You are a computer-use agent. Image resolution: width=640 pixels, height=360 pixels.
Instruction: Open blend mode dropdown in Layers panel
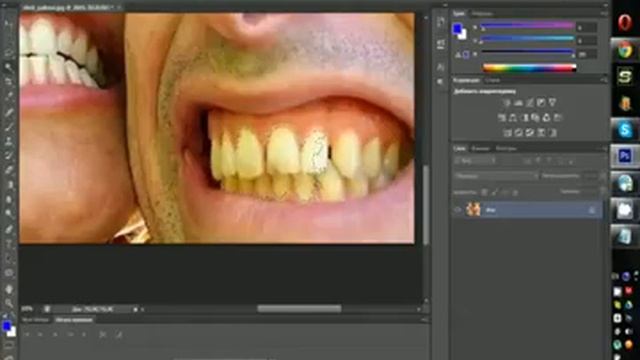(496, 176)
